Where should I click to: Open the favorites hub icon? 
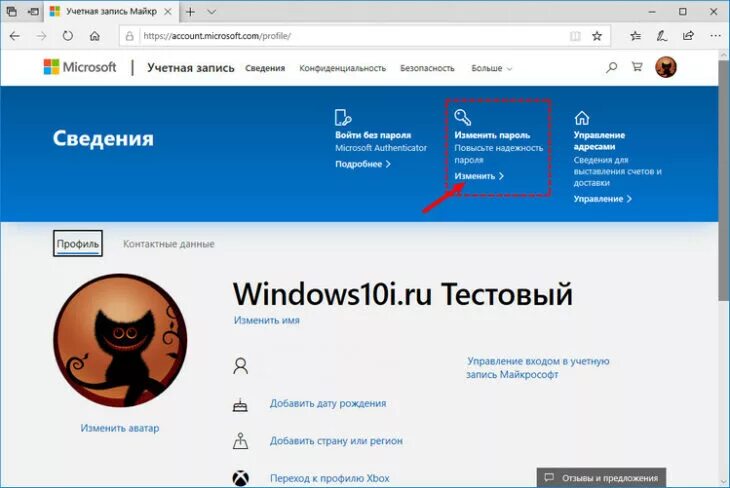pyautogui.click(x=635, y=36)
